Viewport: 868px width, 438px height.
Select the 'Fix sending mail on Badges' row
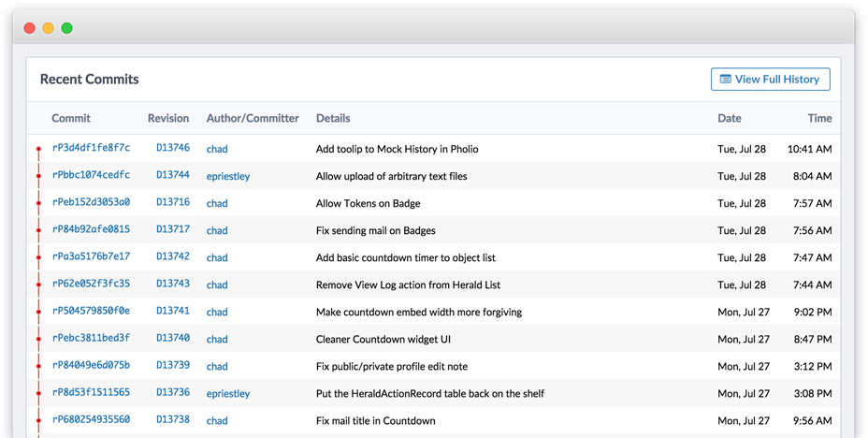(x=433, y=230)
